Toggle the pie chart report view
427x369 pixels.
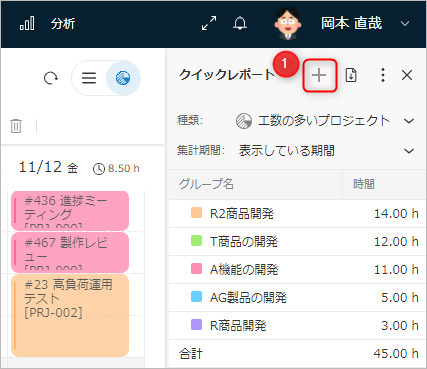click(123, 78)
